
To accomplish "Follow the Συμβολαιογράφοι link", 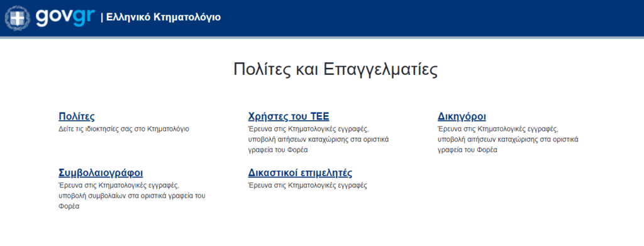I will coord(101,172).
